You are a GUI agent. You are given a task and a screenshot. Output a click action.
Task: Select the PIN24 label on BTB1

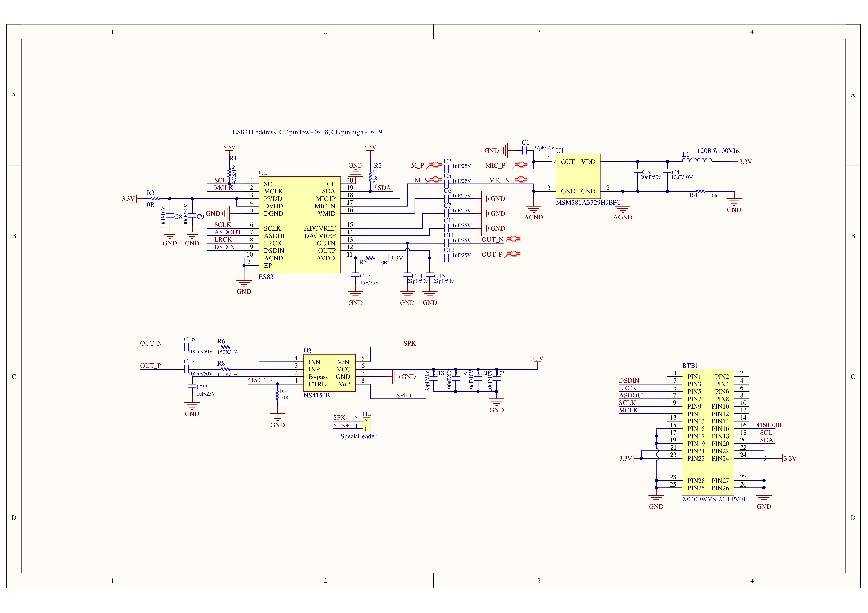point(720,458)
